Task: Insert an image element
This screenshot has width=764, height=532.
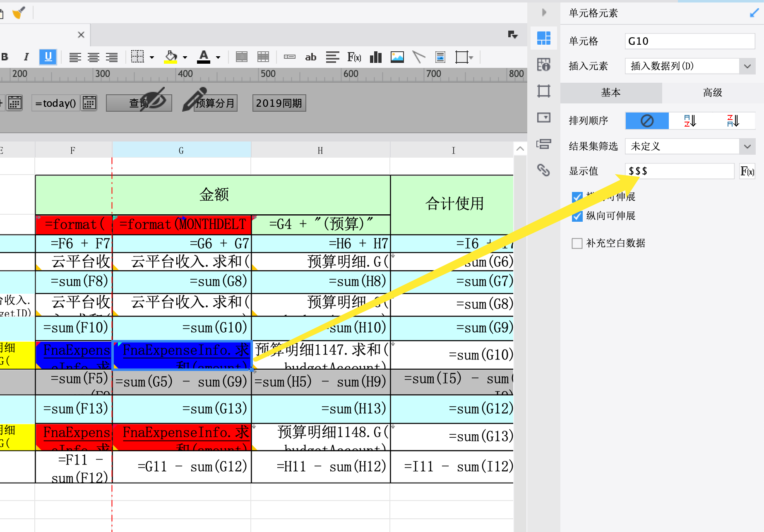Action: (x=397, y=57)
